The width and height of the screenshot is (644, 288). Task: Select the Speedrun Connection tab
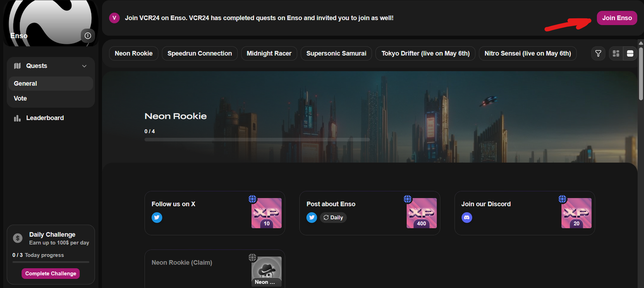(200, 53)
